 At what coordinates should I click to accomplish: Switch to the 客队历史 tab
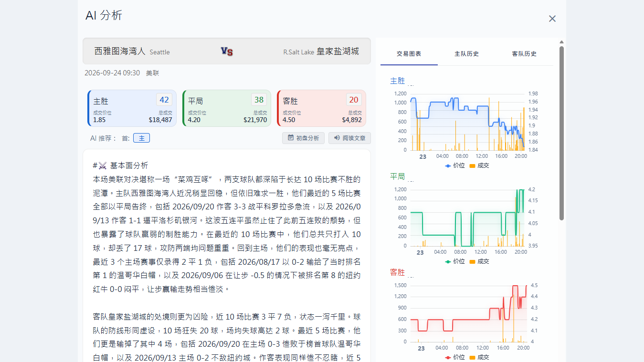click(524, 54)
